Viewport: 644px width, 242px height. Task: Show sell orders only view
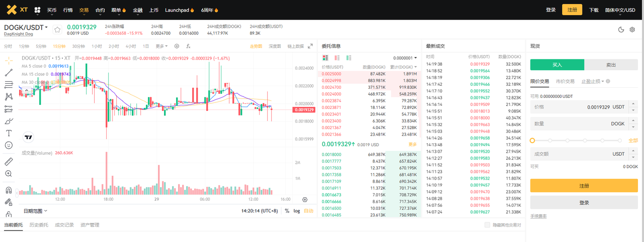click(x=337, y=57)
